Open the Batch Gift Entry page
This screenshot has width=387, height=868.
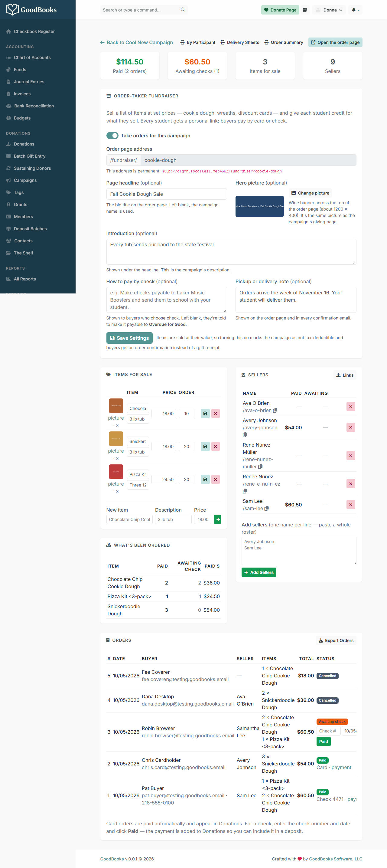coord(29,156)
